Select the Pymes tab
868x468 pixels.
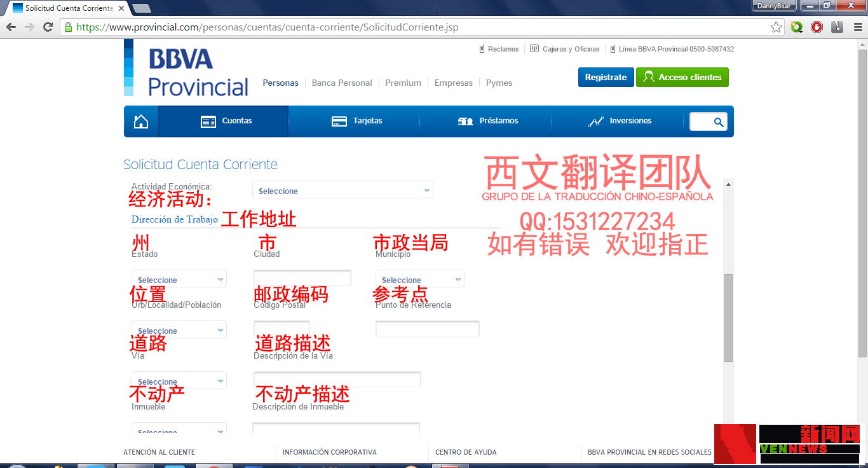pyautogui.click(x=499, y=83)
